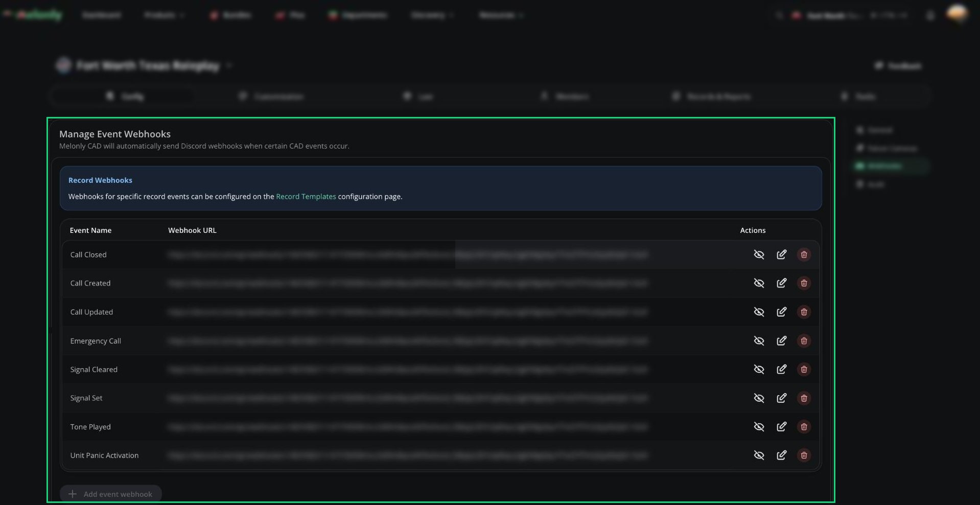Click the Webhook URL column header
The height and width of the screenshot is (505, 980).
point(192,230)
